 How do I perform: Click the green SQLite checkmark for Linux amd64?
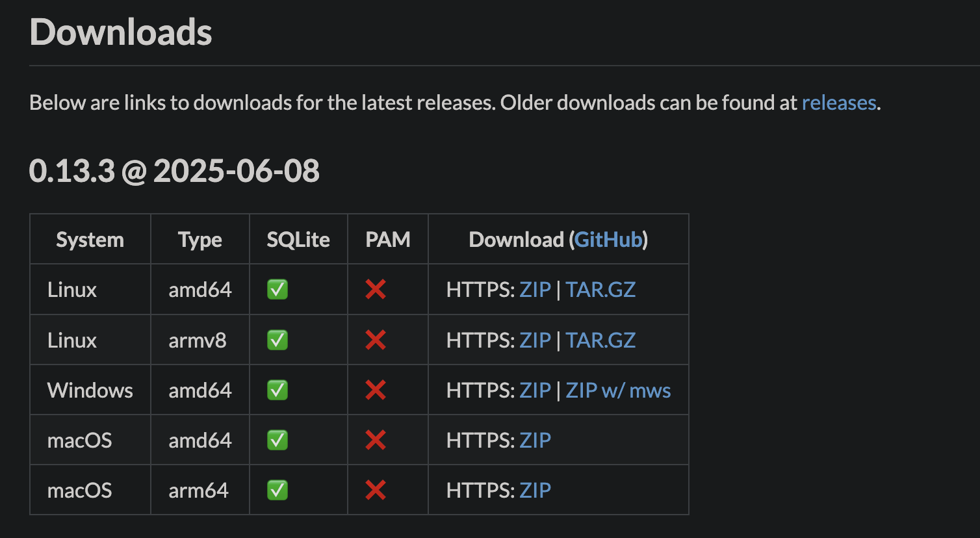click(x=277, y=290)
